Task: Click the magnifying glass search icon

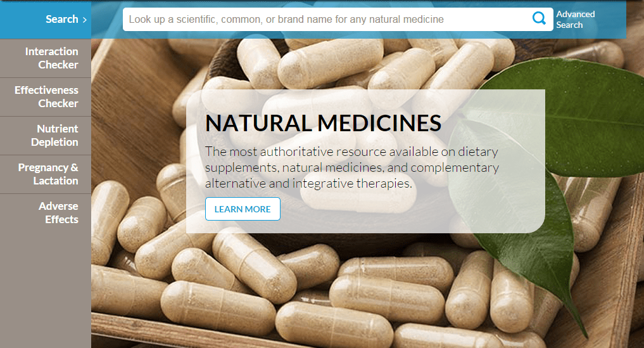Action: (539, 18)
